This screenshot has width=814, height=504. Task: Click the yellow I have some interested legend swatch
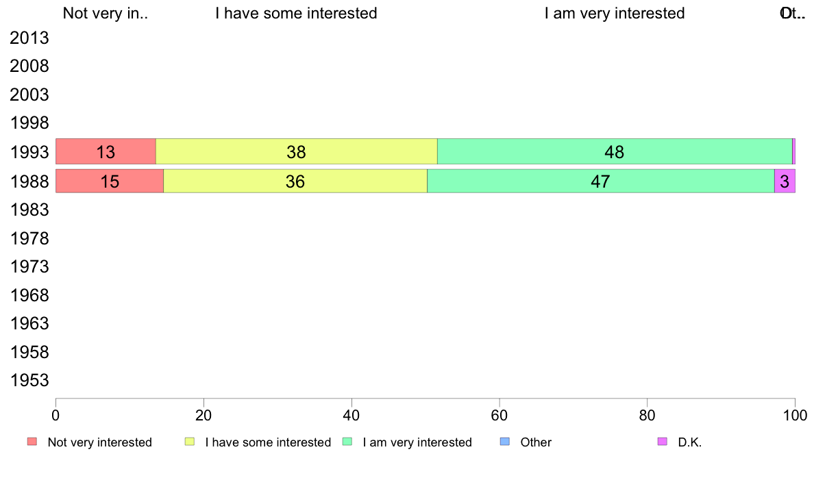coord(190,442)
